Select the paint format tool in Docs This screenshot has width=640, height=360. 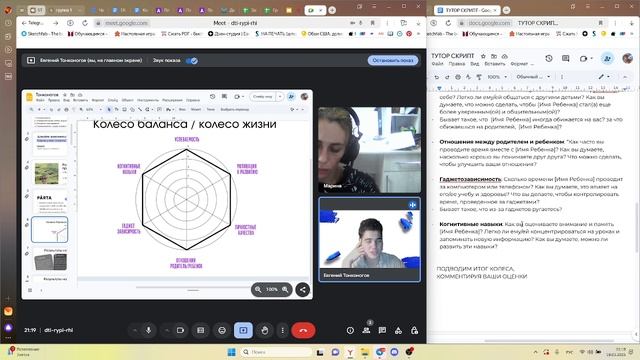pyautogui.click(x=479, y=77)
